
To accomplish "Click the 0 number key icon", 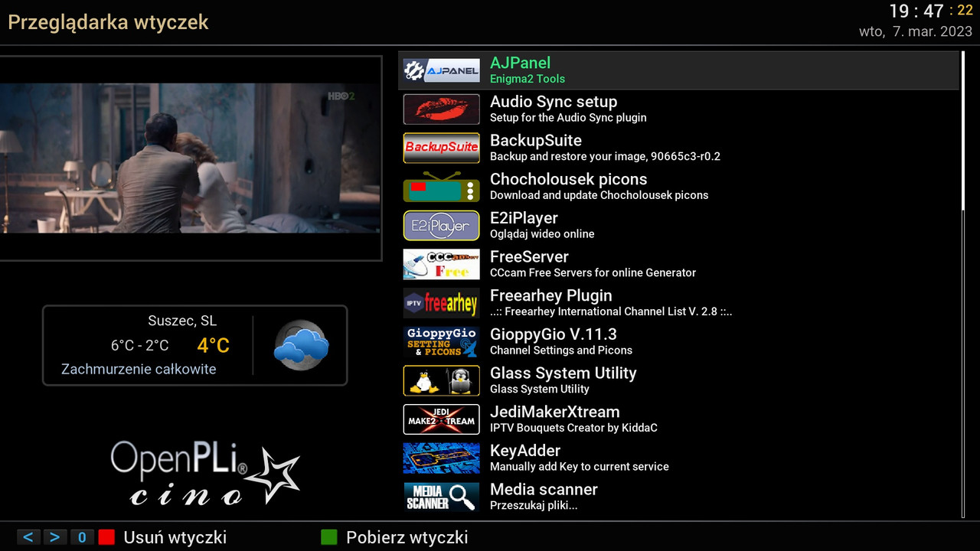I will 82,537.
